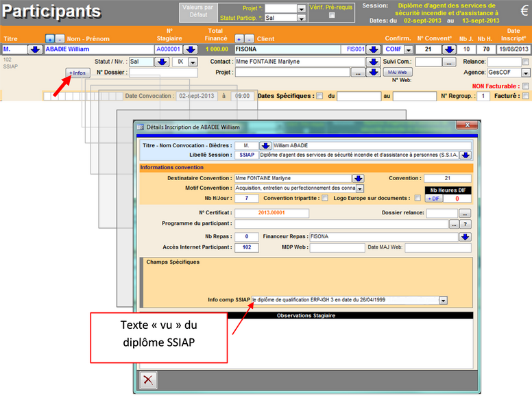Click the plus icon beside Client header
The height and width of the screenshot is (411, 532).
pos(239,39)
